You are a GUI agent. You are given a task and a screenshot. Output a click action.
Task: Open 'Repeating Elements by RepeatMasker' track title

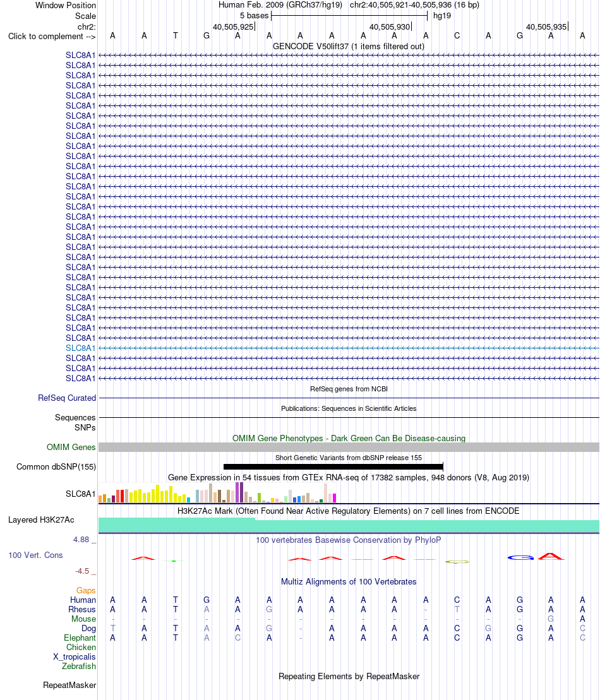coord(349,677)
